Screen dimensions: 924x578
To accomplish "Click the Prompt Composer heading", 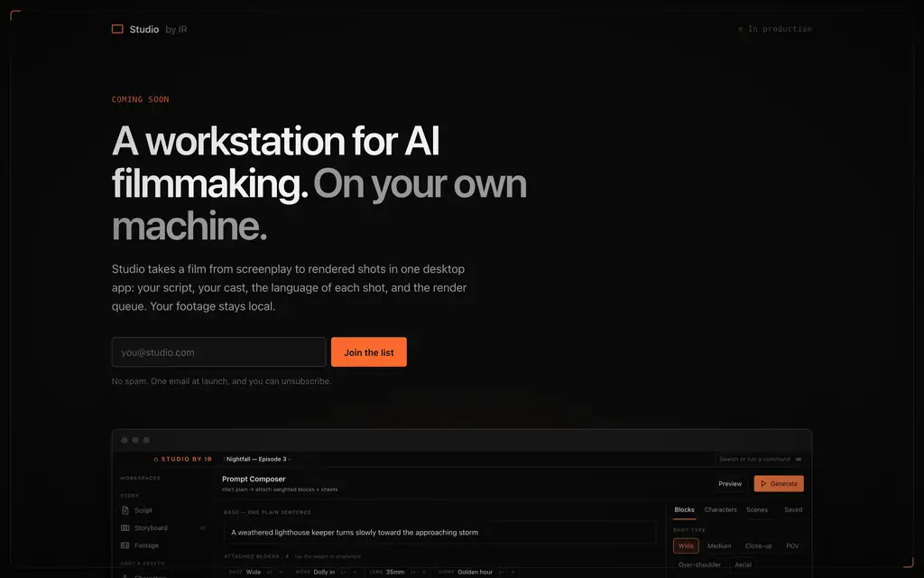I will click(254, 479).
